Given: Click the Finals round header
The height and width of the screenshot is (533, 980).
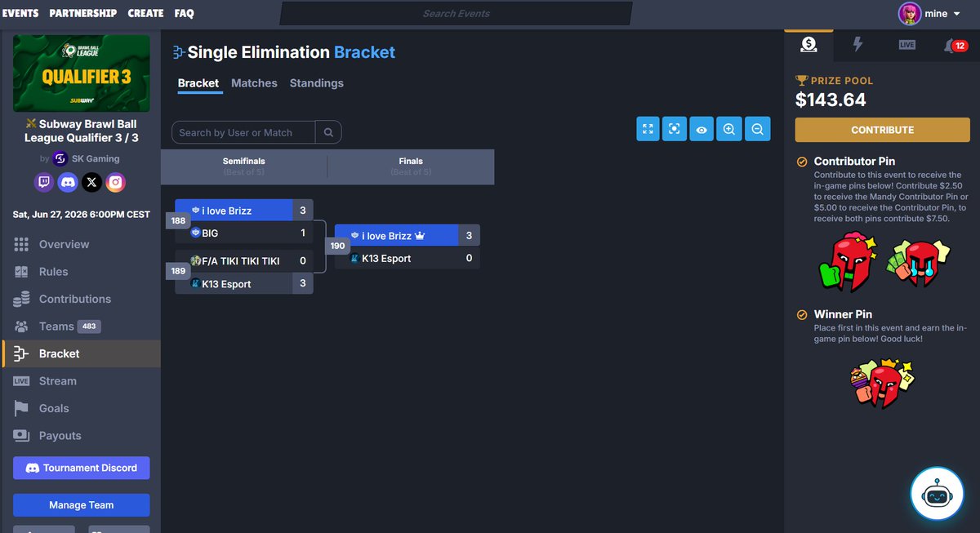Looking at the screenshot, I should coord(411,167).
